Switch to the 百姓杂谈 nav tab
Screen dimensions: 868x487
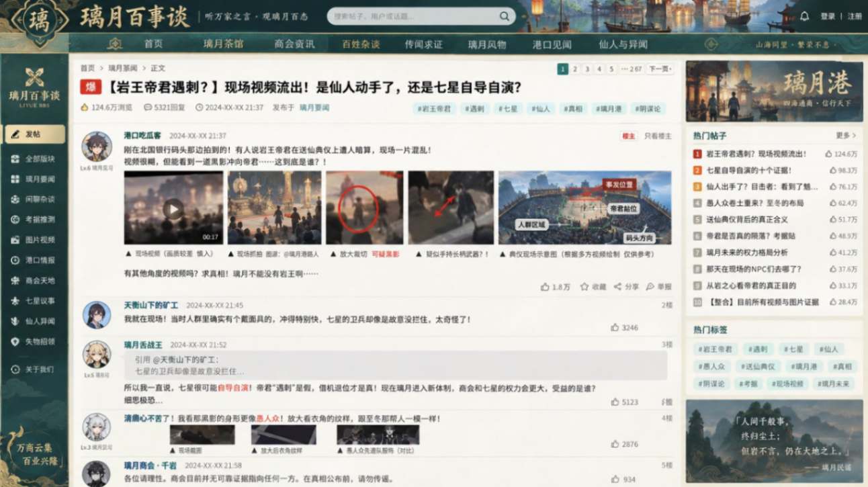[x=361, y=44]
